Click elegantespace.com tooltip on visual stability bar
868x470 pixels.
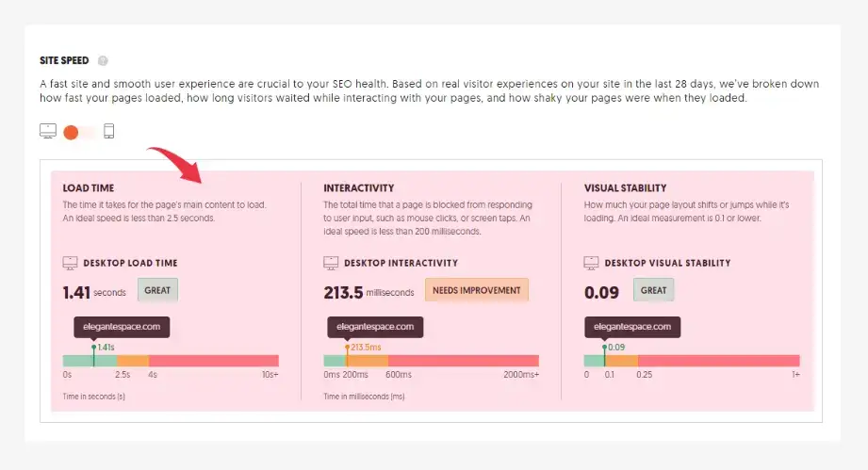(x=631, y=327)
